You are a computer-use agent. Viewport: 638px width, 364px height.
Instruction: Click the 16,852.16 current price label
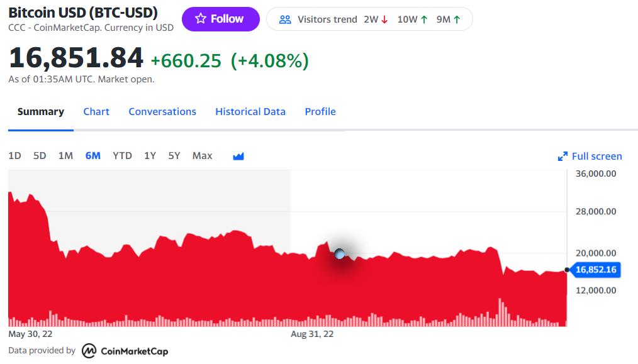[x=596, y=270]
